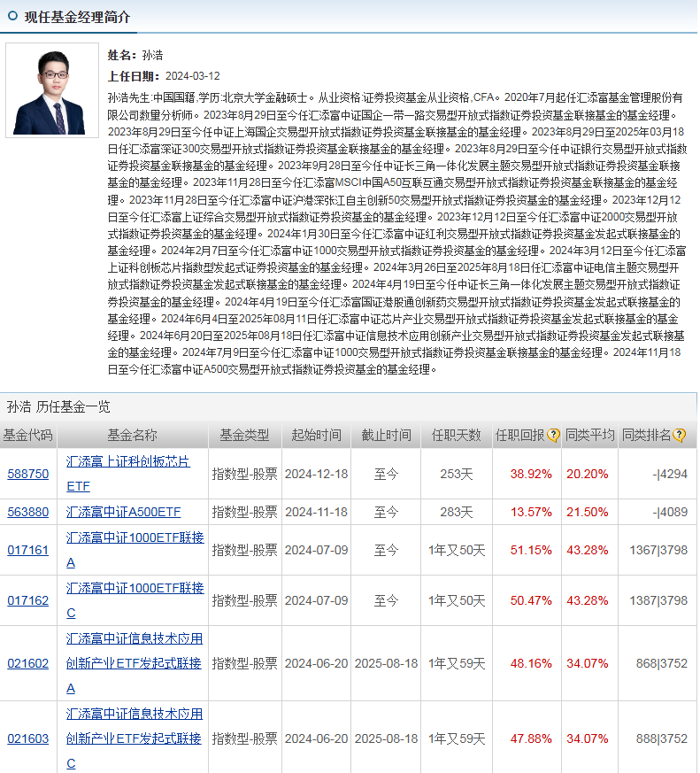Click the 38.92% return value
Viewport: 700px width, 773px height.
click(x=531, y=474)
